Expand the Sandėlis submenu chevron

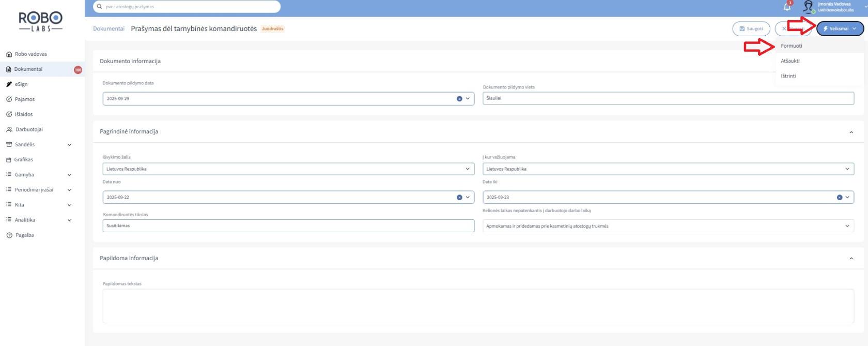point(70,145)
